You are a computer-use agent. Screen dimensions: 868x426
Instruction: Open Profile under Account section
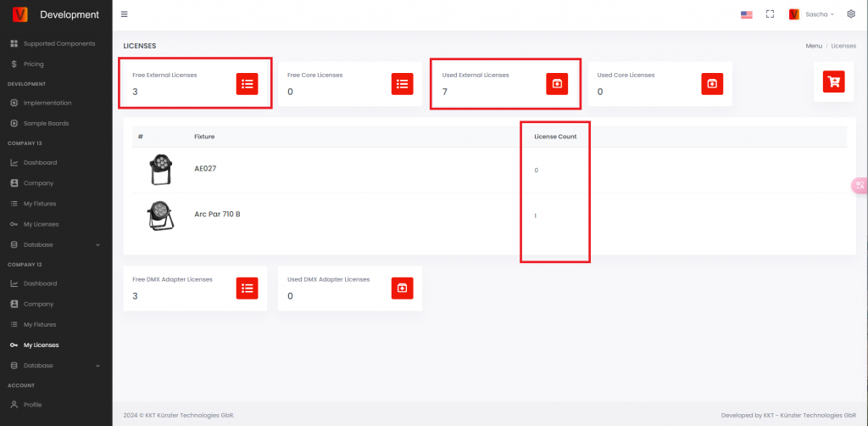[32, 405]
